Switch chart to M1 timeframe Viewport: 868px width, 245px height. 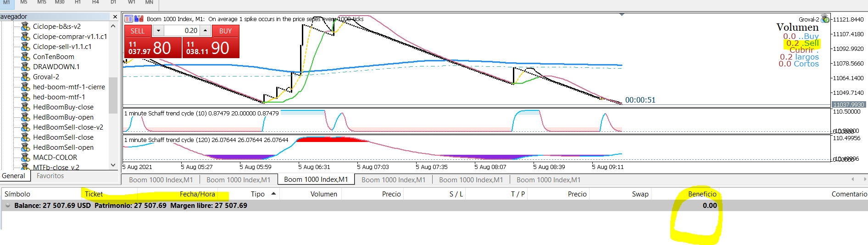pyautogui.click(x=6, y=2)
